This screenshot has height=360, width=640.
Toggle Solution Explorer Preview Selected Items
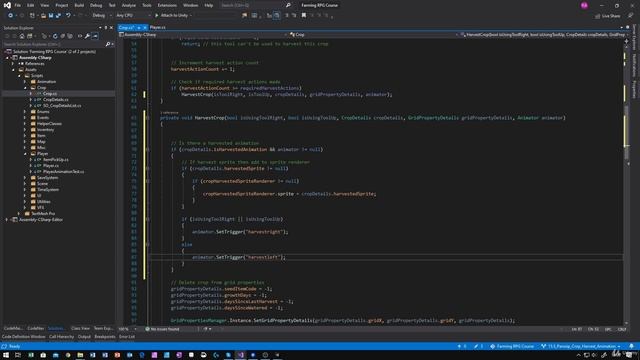(95, 36)
